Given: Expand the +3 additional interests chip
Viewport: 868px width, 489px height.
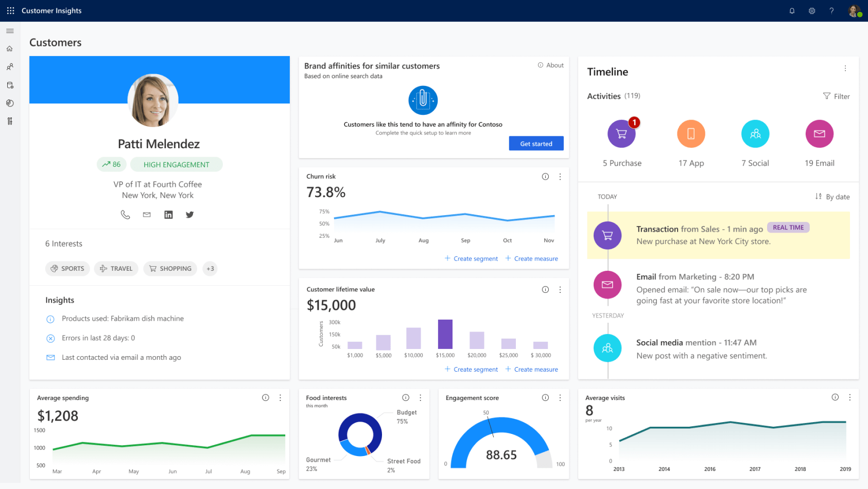Looking at the screenshot, I should click(x=210, y=269).
